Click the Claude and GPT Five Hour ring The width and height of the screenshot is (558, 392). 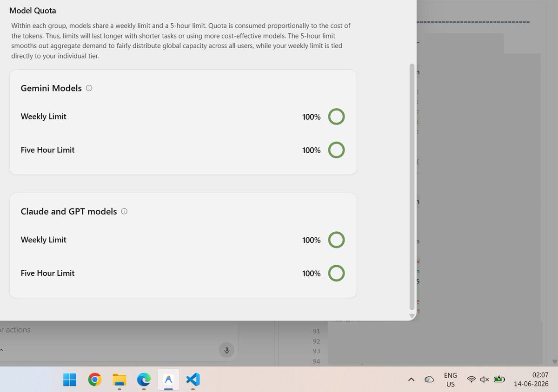click(337, 273)
